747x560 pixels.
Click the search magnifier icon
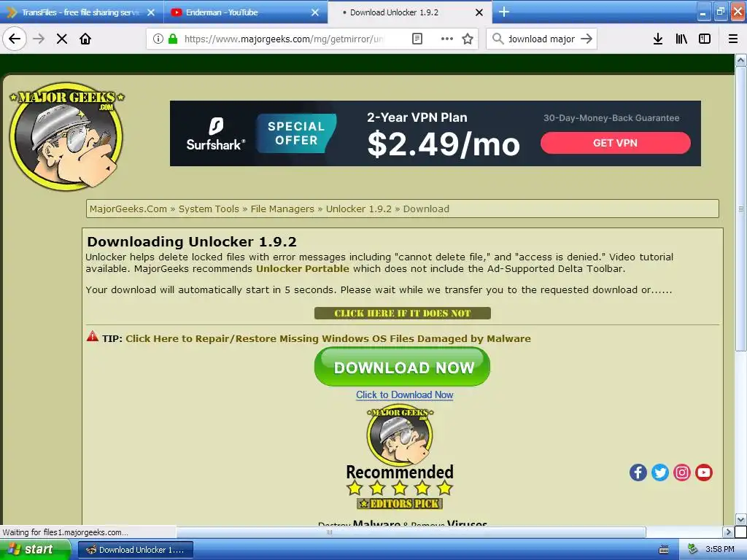coord(498,39)
